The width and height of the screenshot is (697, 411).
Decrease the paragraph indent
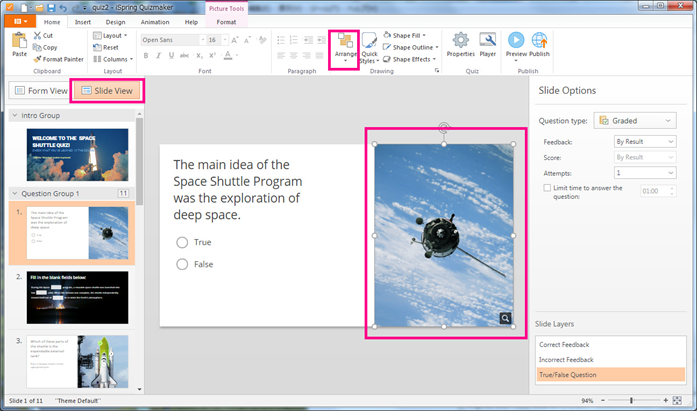tap(308, 40)
